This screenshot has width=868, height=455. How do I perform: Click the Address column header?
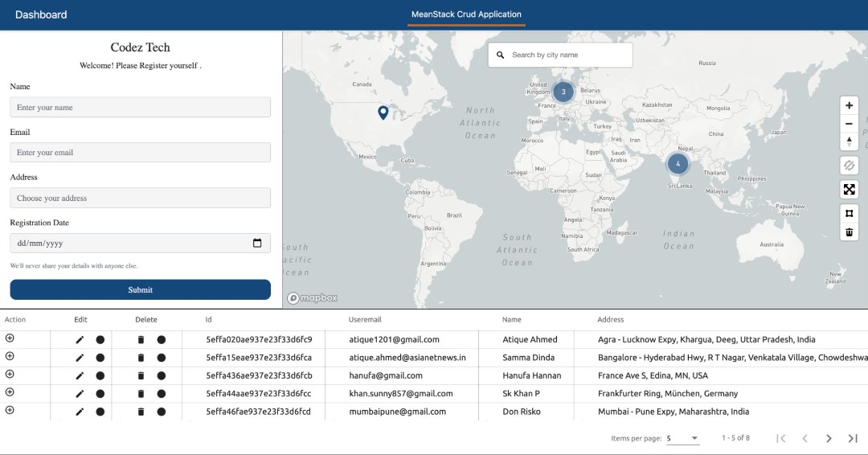click(611, 319)
